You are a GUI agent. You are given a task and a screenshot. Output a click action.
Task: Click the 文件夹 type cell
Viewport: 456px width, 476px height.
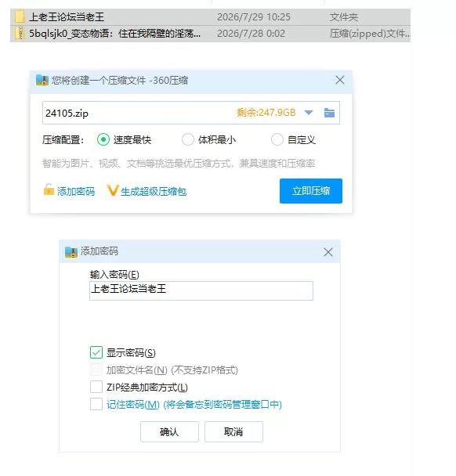(344, 16)
